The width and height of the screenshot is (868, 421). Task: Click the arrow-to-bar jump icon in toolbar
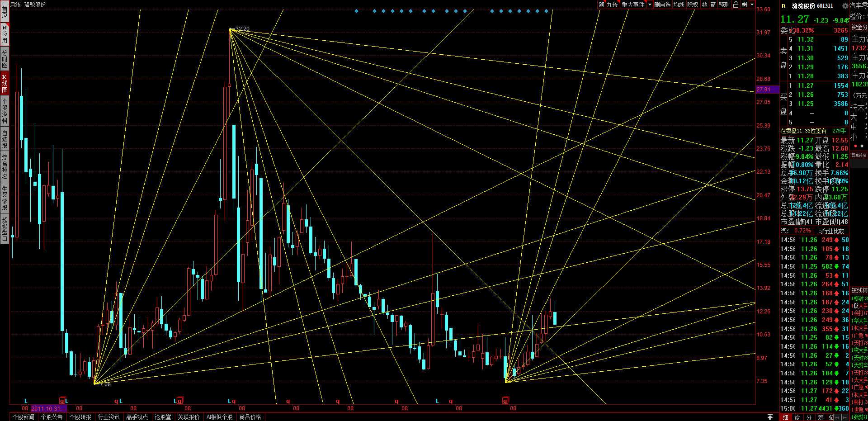744,5
